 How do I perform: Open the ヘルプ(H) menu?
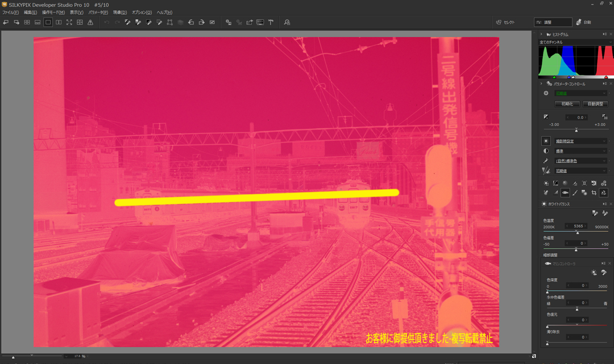(164, 12)
